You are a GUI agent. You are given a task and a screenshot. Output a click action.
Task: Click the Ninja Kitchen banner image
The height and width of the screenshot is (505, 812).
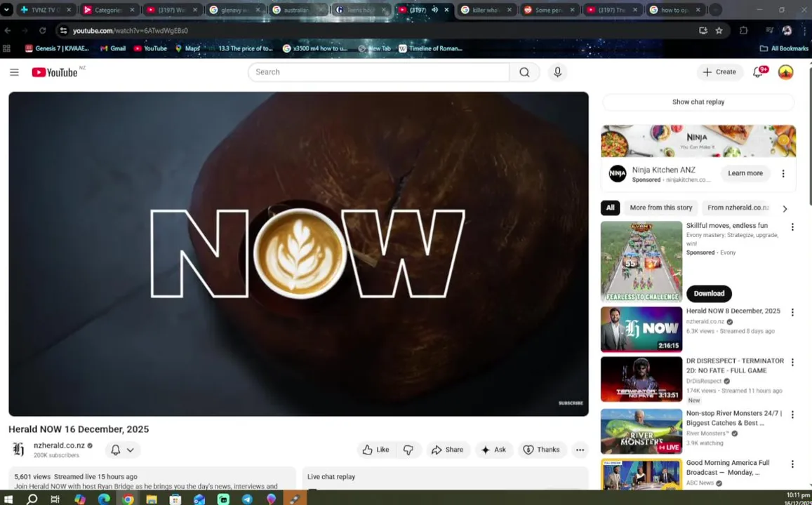(698, 141)
